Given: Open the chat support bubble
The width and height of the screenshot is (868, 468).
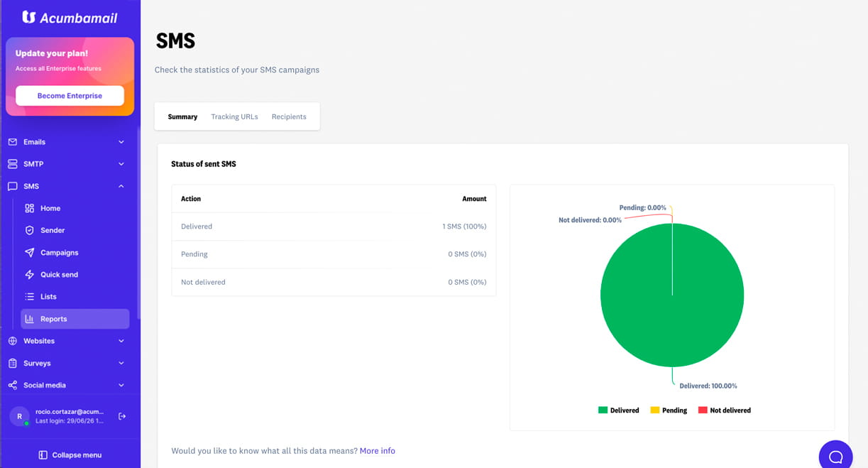Looking at the screenshot, I should (x=835, y=455).
